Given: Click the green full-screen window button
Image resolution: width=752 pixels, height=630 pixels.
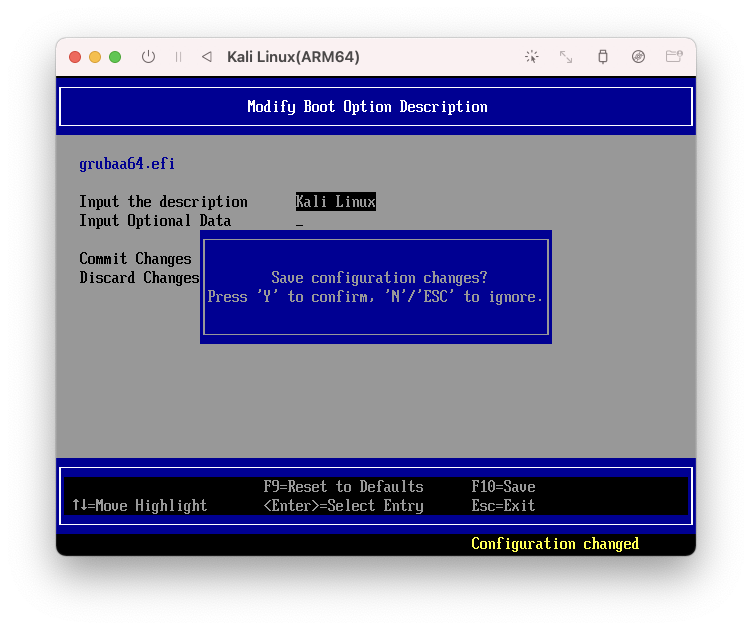Looking at the screenshot, I should [115, 57].
